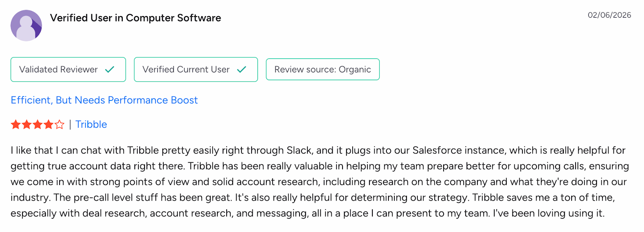Screen dimensions: 644x232
Task: Click the Review source: Organic badge
Action: point(322,69)
